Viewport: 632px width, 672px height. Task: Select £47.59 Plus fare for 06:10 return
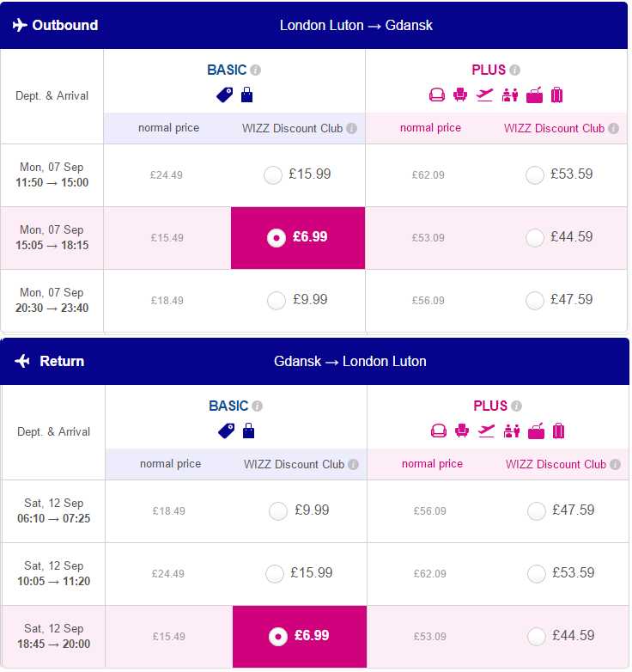537,510
